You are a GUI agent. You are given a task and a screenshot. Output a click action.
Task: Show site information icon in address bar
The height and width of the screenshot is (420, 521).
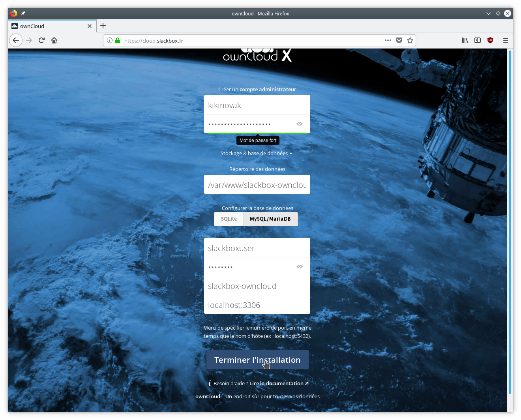click(110, 40)
